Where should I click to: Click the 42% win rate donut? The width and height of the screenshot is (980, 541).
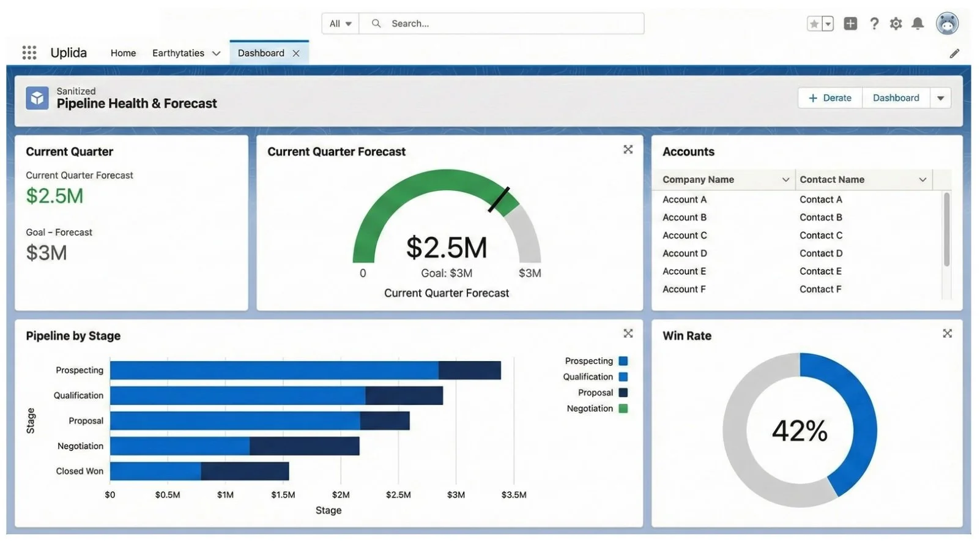tap(800, 430)
